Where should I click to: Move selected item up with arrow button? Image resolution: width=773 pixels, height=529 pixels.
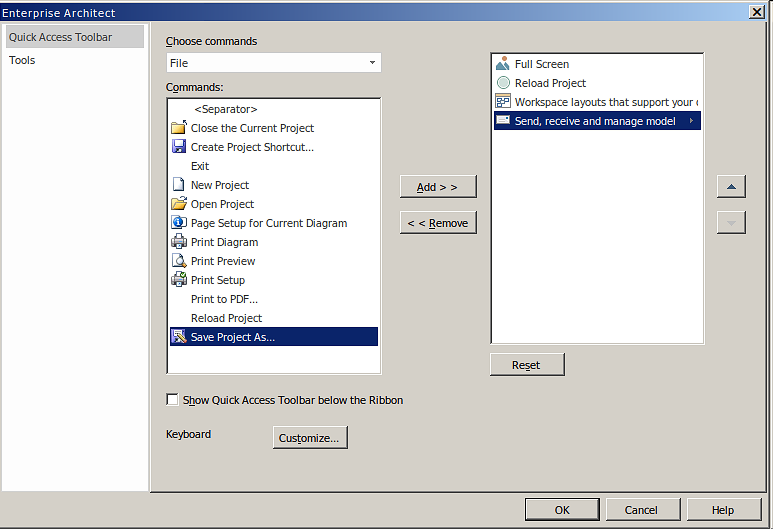pos(731,187)
